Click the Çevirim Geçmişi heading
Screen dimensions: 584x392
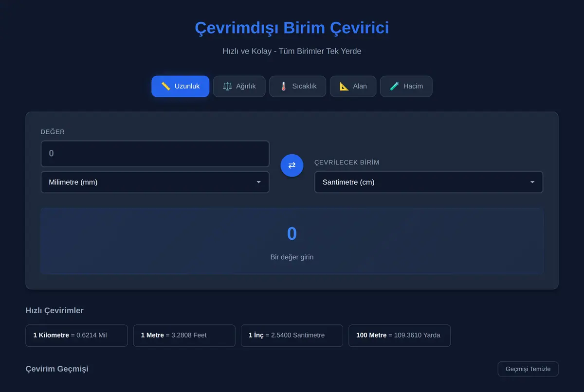pos(57,369)
